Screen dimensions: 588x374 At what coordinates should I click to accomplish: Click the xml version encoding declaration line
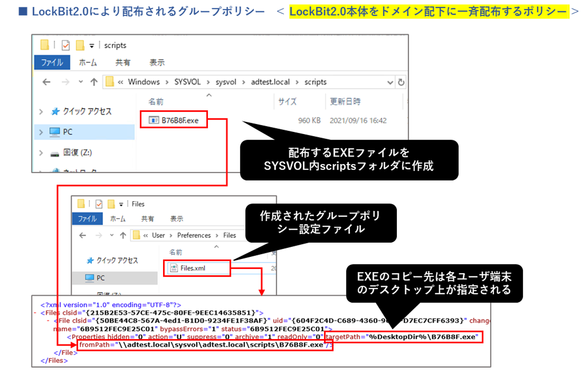click(111, 304)
